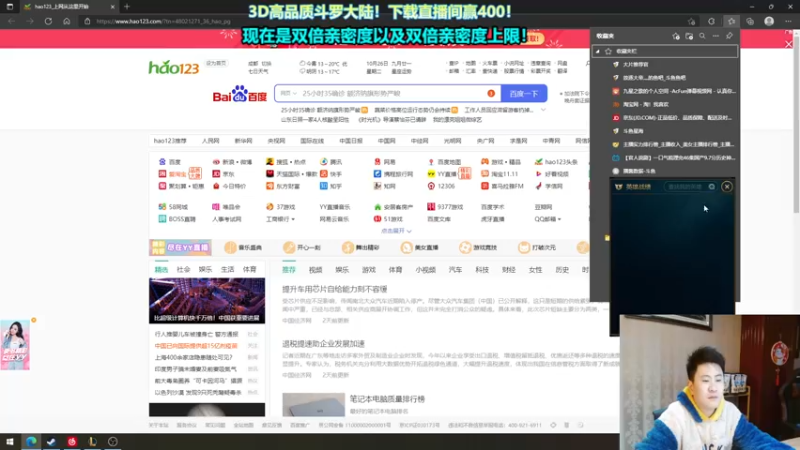
Task: Click the red app icon in taskbar
Action: [x=71, y=441]
